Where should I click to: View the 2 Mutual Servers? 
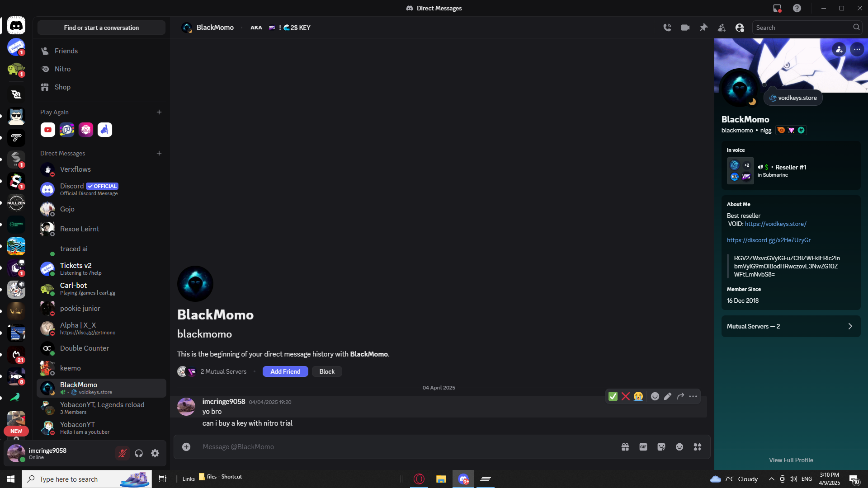click(223, 371)
